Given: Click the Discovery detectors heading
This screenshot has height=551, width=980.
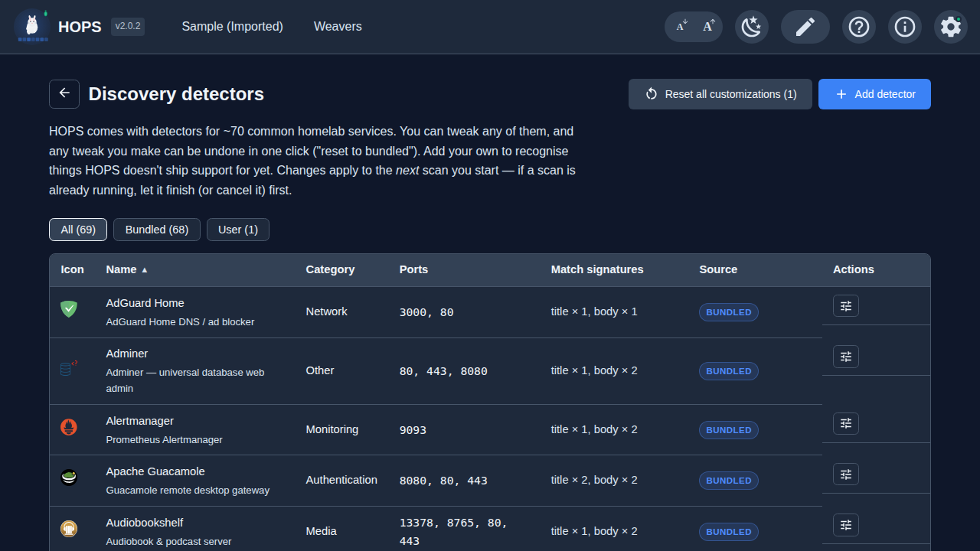Looking at the screenshot, I should tap(176, 94).
